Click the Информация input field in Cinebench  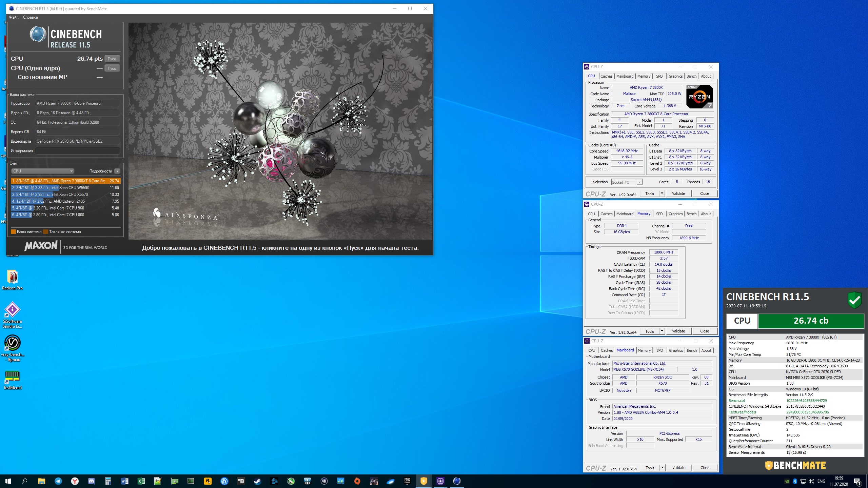pyautogui.click(x=78, y=151)
